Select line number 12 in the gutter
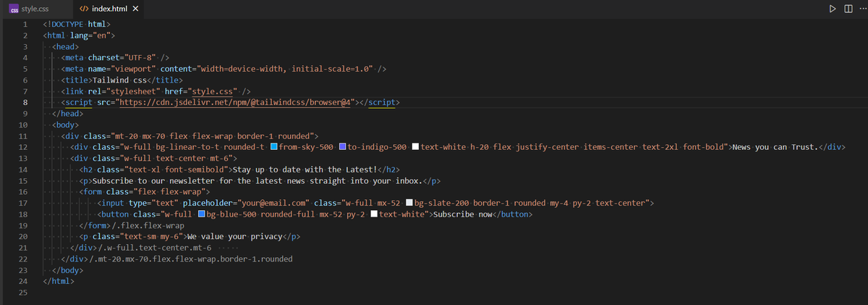This screenshot has height=305, width=868. tap(22, 147)
